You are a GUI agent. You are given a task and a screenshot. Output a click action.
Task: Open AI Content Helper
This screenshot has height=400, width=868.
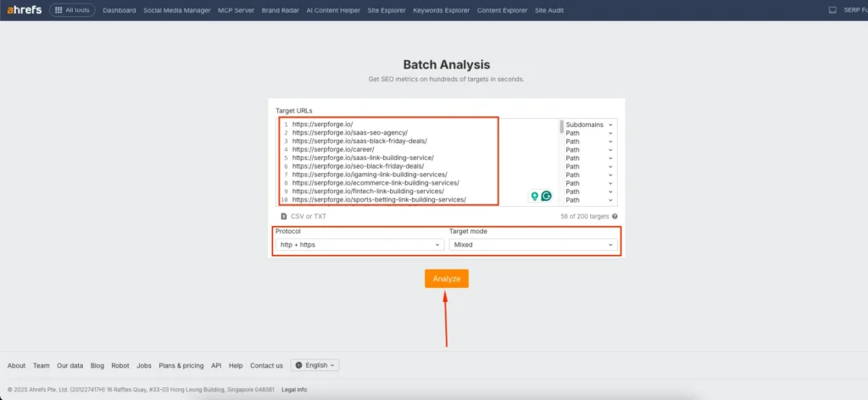[333, 10]
